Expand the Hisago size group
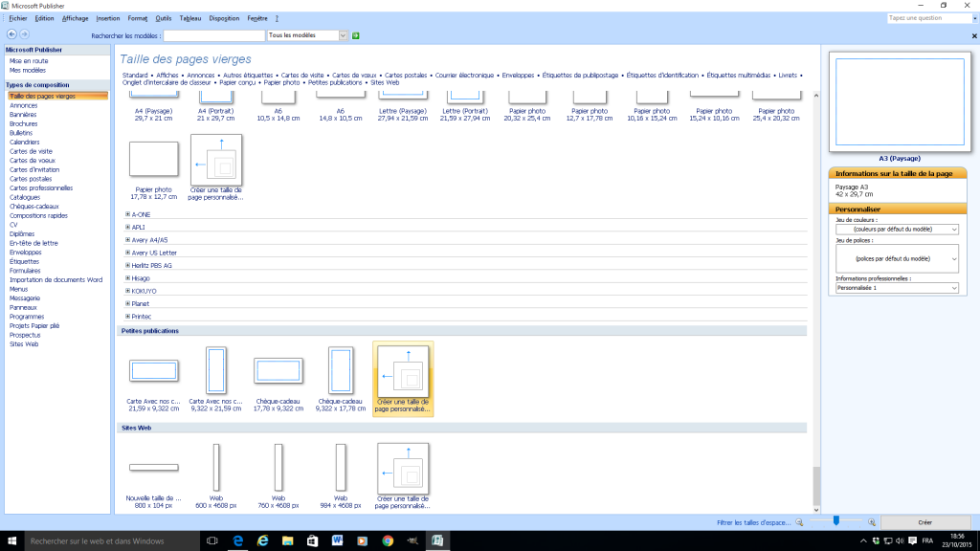This screenshot has width=980, height=551. click(x=127, y=278)
